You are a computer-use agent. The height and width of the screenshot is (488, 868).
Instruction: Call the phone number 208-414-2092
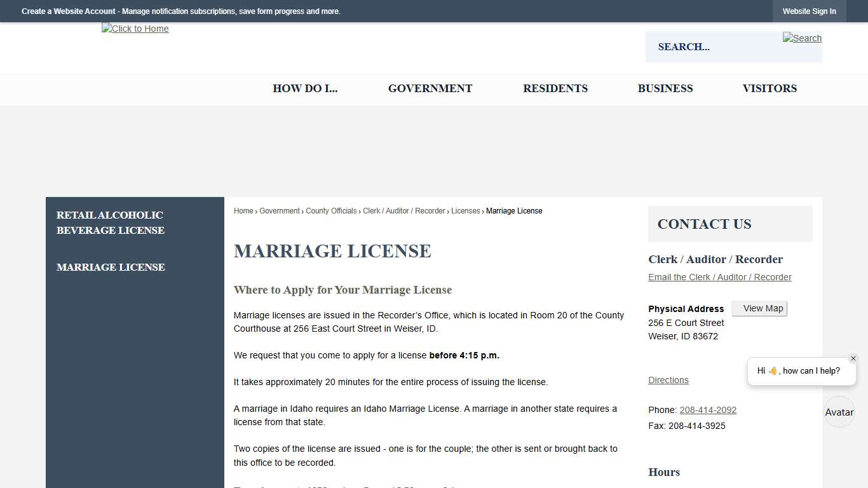click(x=708, y=410)
